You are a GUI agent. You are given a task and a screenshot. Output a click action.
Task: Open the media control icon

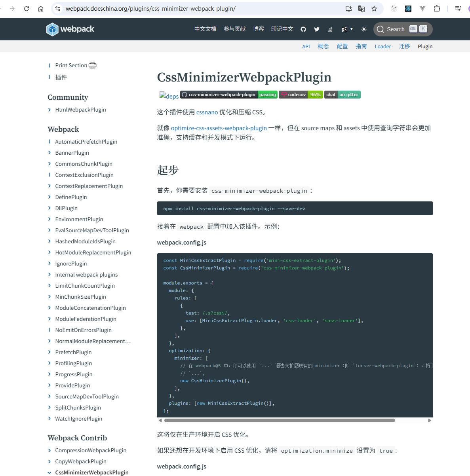click(458, 9)
